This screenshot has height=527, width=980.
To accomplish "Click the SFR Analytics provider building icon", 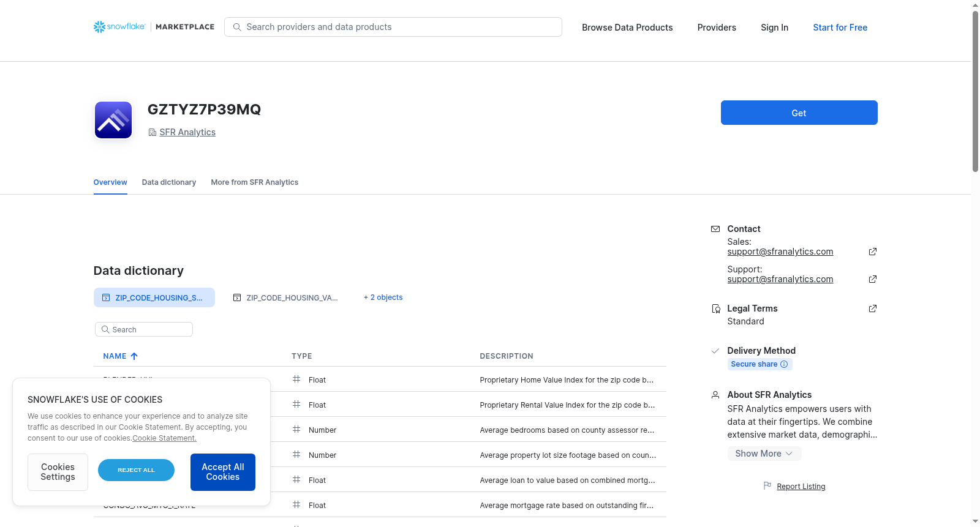I will 153,132.
